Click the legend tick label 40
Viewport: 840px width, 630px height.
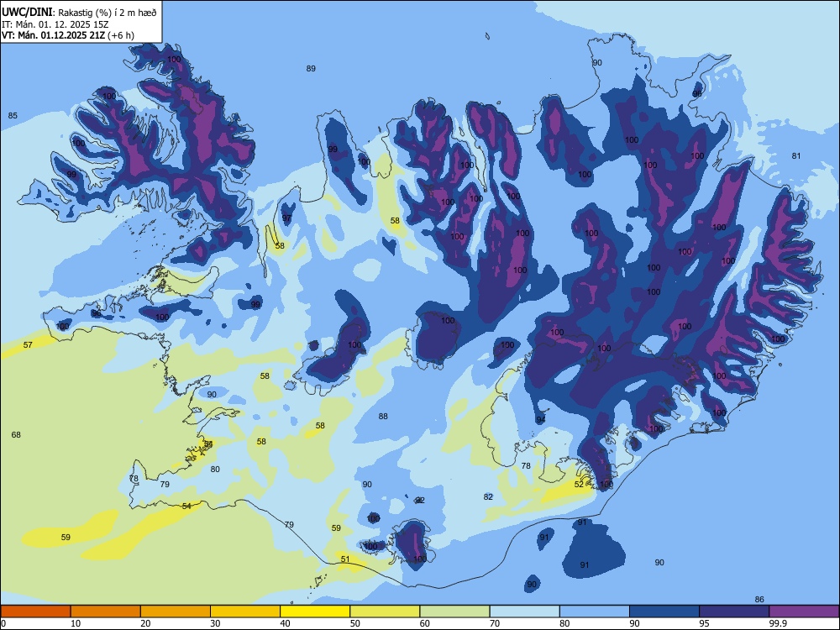click(x=285, y=623)
